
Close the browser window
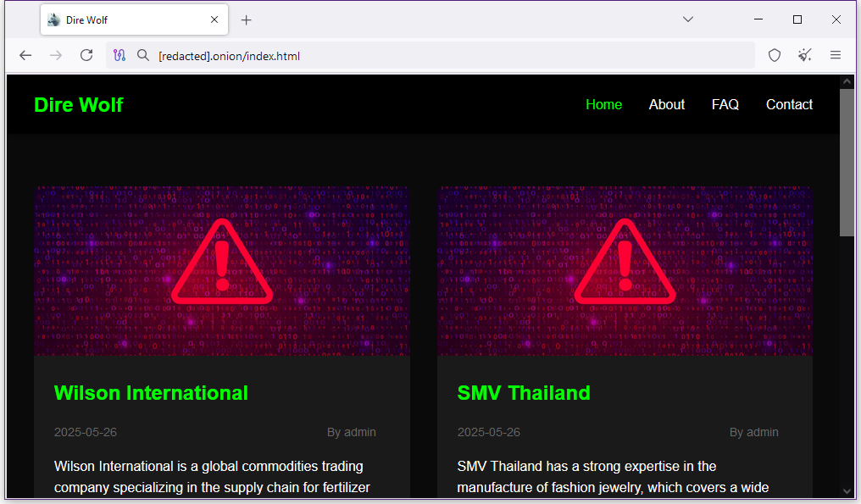[836, 19]
